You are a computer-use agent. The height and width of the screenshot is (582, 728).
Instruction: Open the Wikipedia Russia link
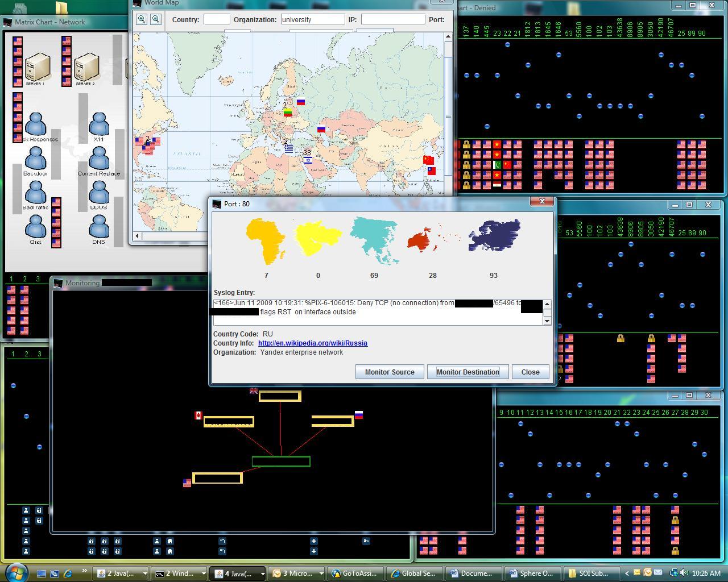pyautogui.click(x=312, y=343)
